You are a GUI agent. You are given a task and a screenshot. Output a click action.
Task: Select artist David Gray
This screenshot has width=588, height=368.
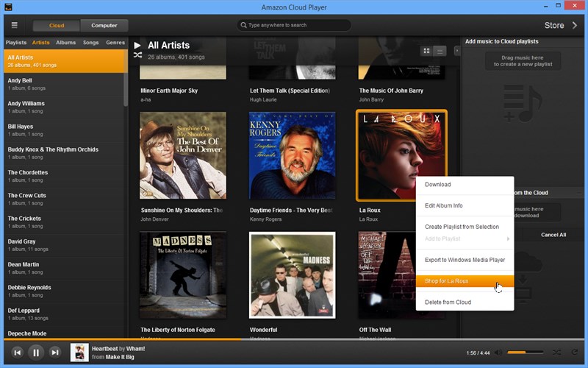pos(64,245)
